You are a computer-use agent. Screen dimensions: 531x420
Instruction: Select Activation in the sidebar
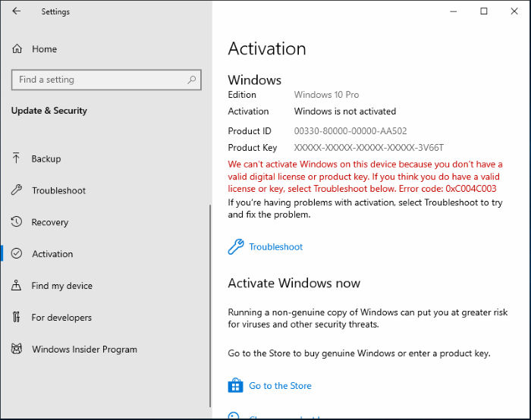click(52, 254)
